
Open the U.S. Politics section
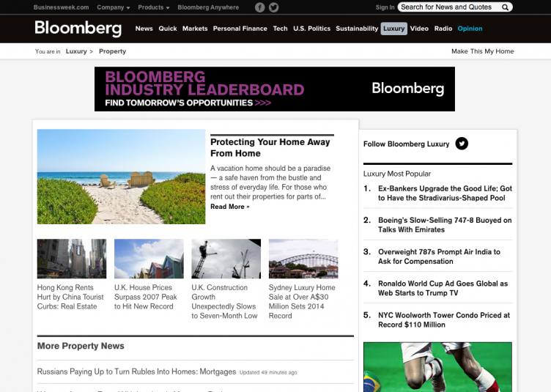click(311, 29)
